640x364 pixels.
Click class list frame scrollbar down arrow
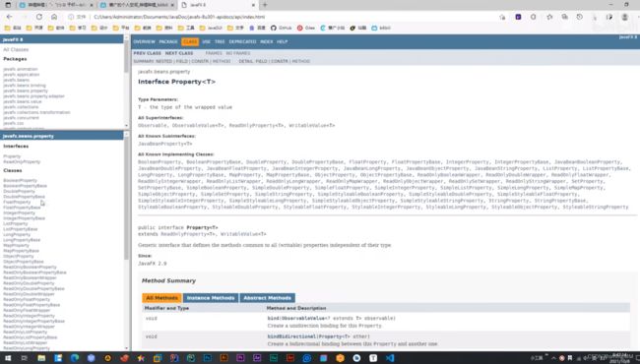point(126,348)
